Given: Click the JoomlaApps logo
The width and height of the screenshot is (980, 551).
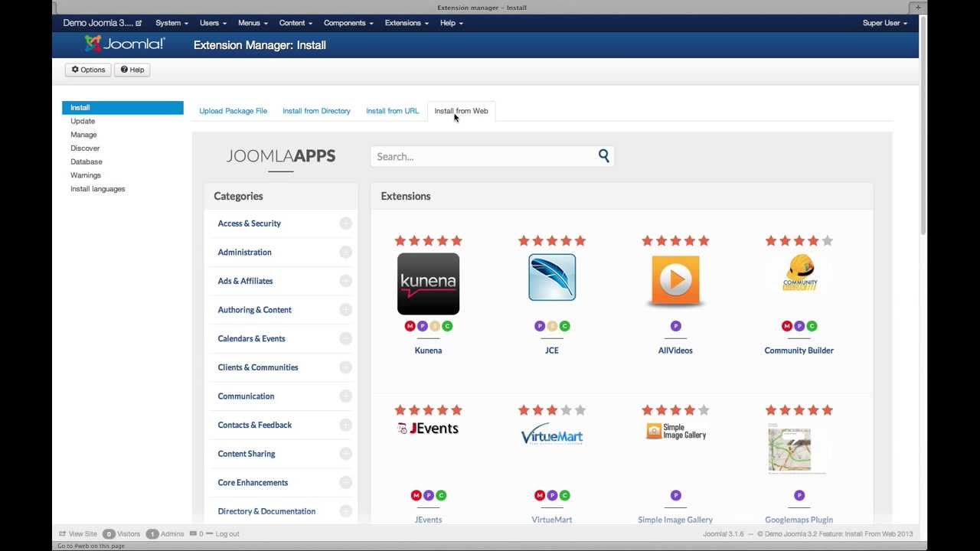Looking at the screenshot, I should pyautogui.click(x=281, y=156).
